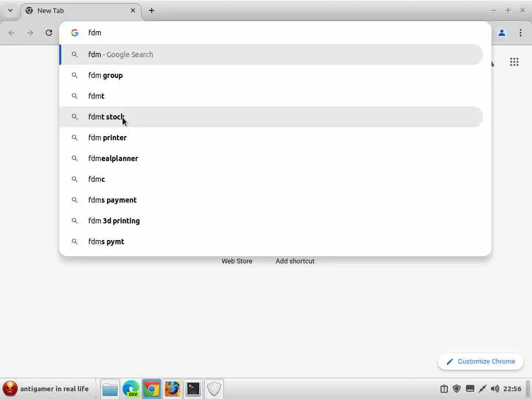Reload the page with the refresh icon
The width and height of the screenshot is (532, 399).
[49, 33]
